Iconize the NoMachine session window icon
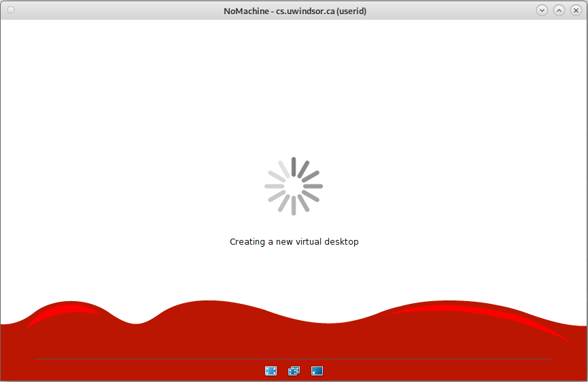The image size is (588, 382). click(x=317, y=370)
